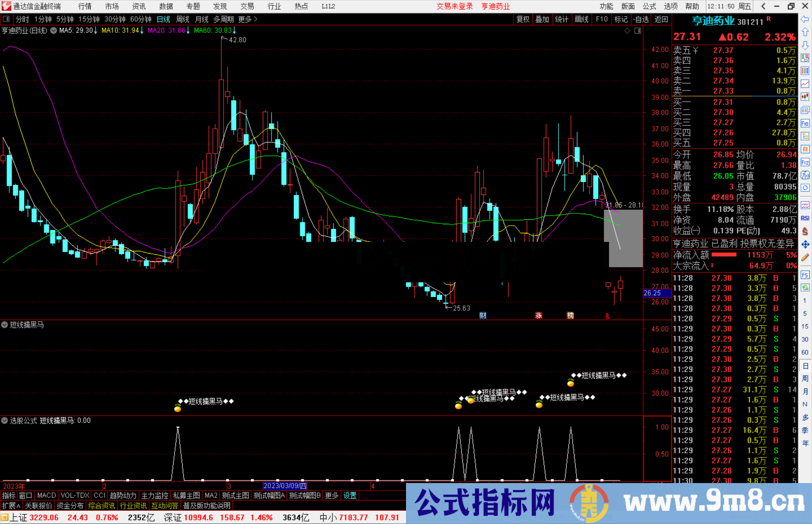The height and width of the screenshot is (524, 812).
Task: Toggle 叠加 overlay mode in chart toolbar
Action: 542,19
